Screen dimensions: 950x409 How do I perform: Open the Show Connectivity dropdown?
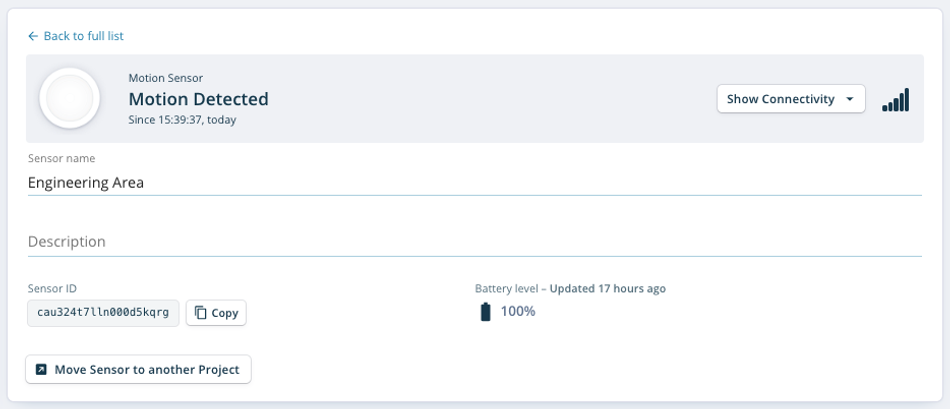[x=791, y=99]
